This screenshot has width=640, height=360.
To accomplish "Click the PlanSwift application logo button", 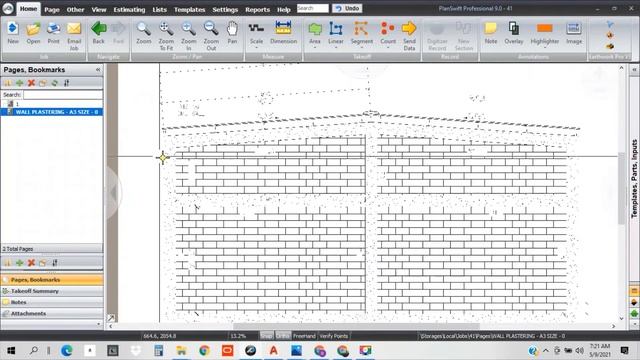I will click(7, 9).
